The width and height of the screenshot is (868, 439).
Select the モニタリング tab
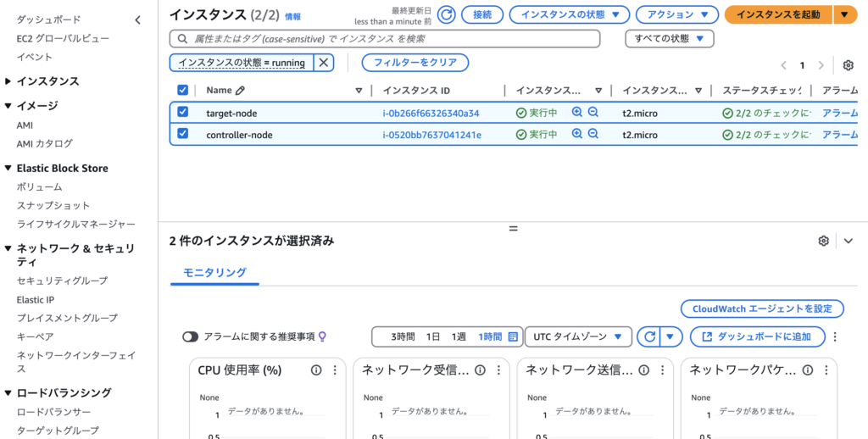[214, 272]
